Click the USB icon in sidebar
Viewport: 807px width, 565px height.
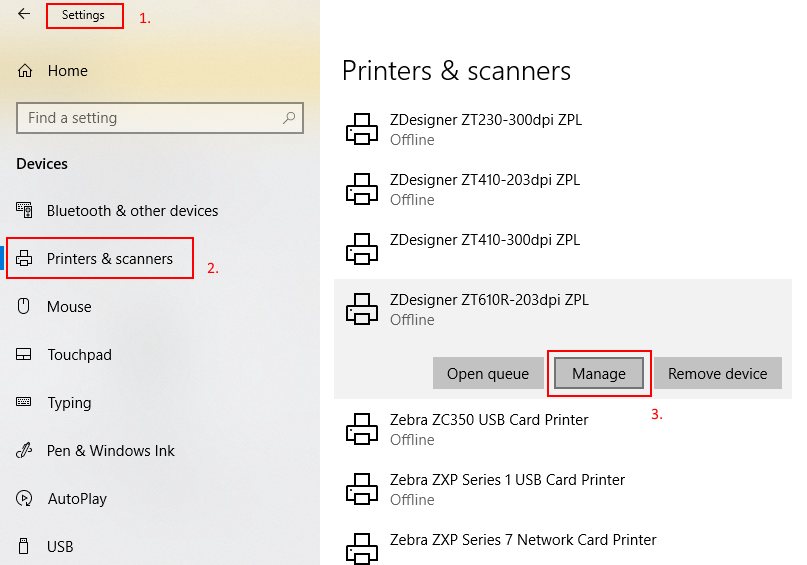point(25,547)
